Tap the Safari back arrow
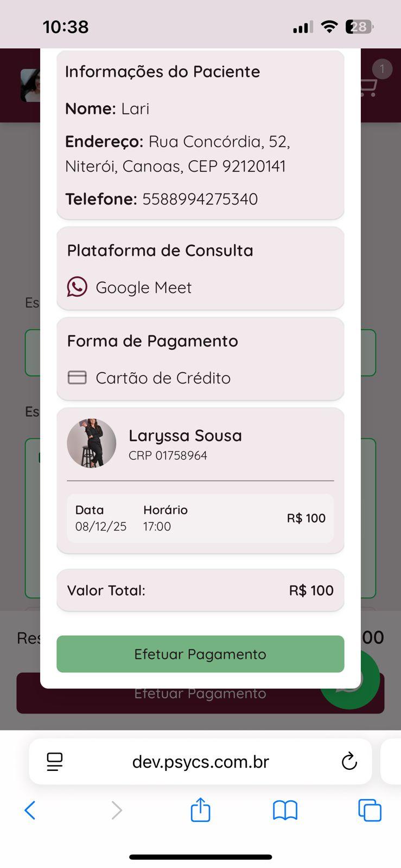 pos(30,810)
